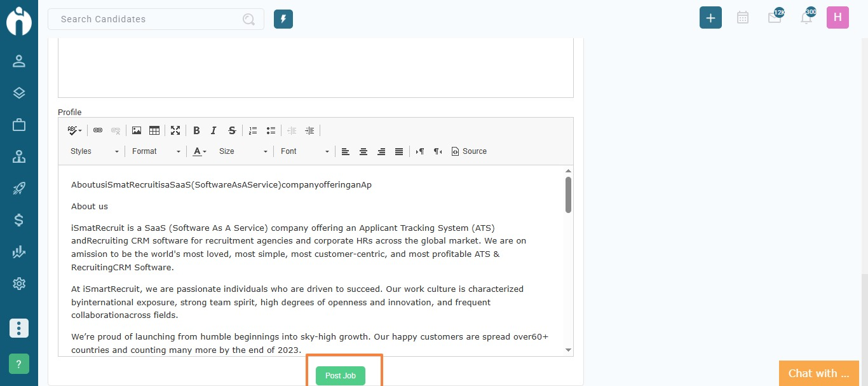
Task: Click paragraph starting 'We're proud of launching'
Action: [309, 343]
